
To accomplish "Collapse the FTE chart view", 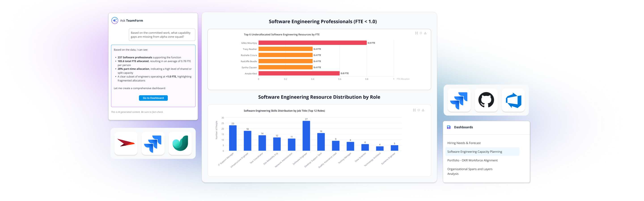I will click(x=421, y=33).
